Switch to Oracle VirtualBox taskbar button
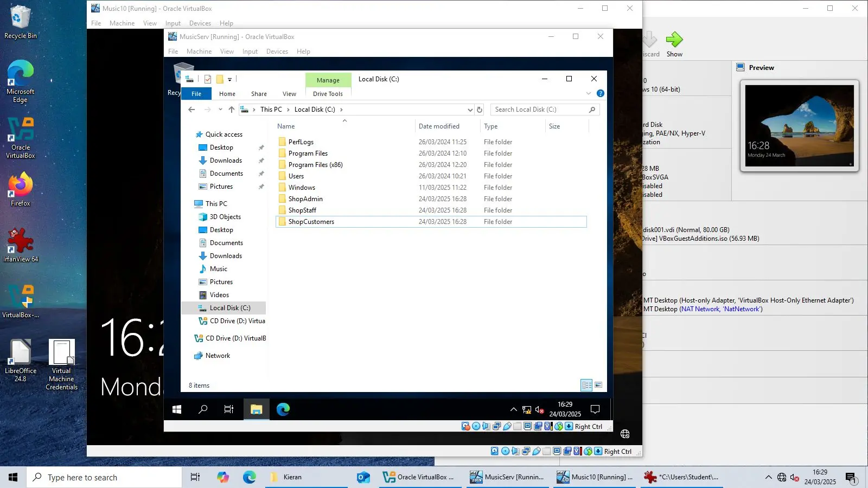Screen dimensions: 868x488 [x=419, y=477]
